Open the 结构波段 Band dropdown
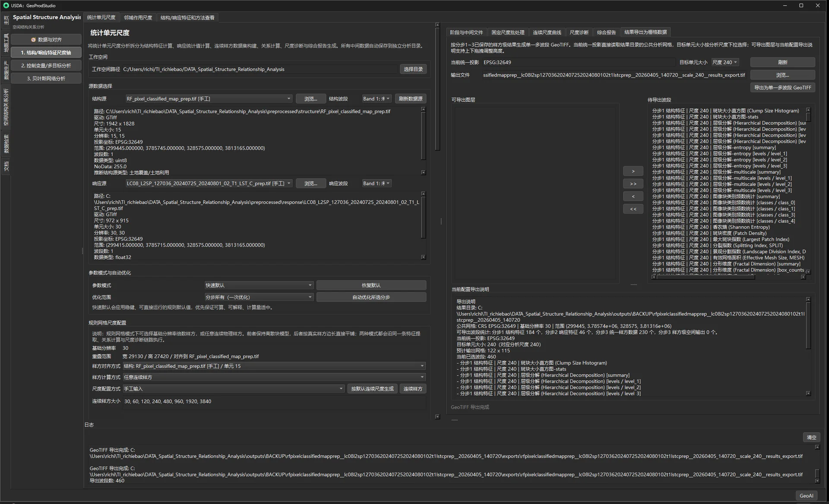829x504 pixels. (377, 99)
